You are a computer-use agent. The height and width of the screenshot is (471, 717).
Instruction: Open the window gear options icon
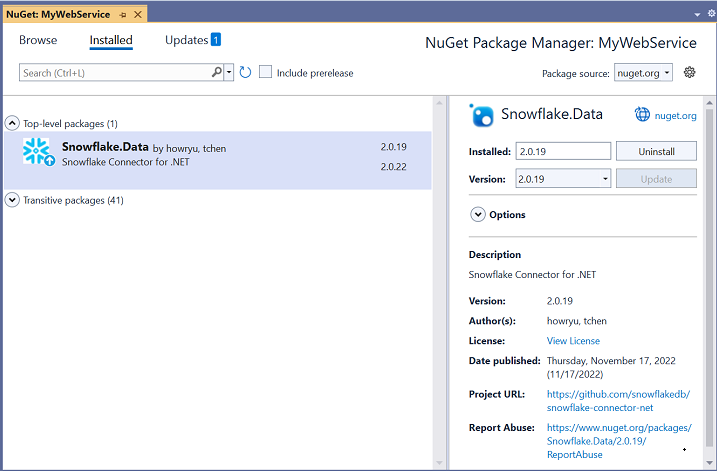[x=712, y=14]
